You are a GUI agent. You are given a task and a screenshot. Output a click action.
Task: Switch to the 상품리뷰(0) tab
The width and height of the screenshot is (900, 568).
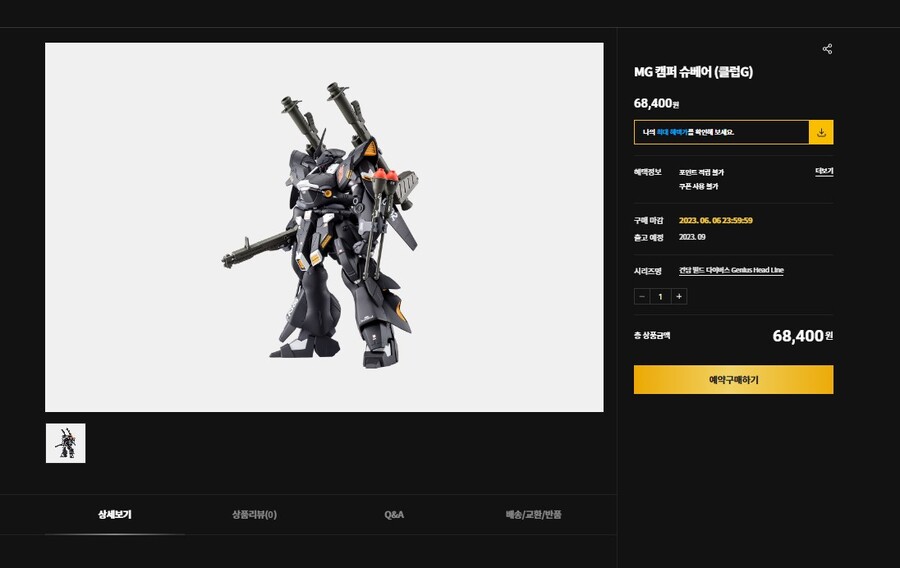point(254,515)
